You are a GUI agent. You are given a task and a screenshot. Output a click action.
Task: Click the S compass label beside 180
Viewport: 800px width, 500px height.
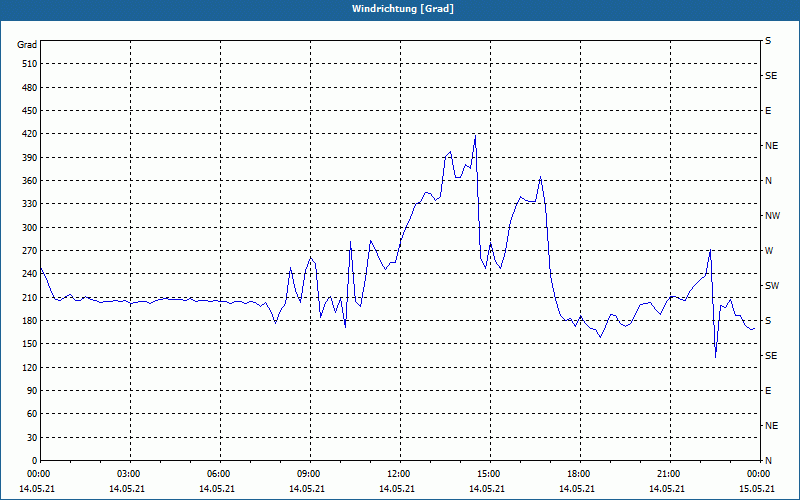[768, 321]
